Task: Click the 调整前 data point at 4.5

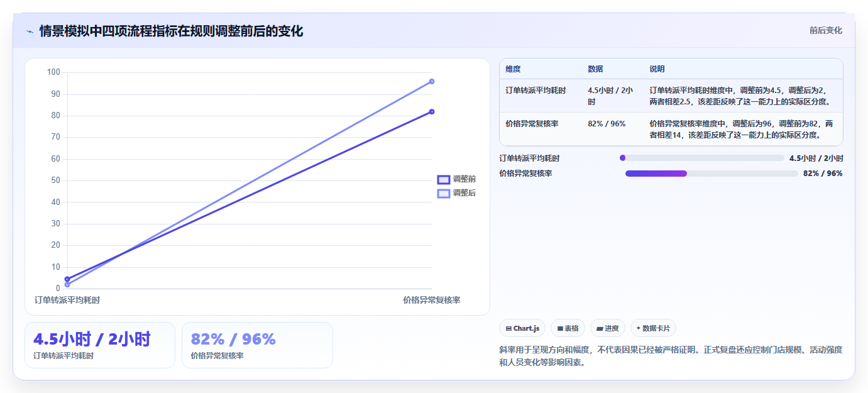Action: tap(67, 279)
